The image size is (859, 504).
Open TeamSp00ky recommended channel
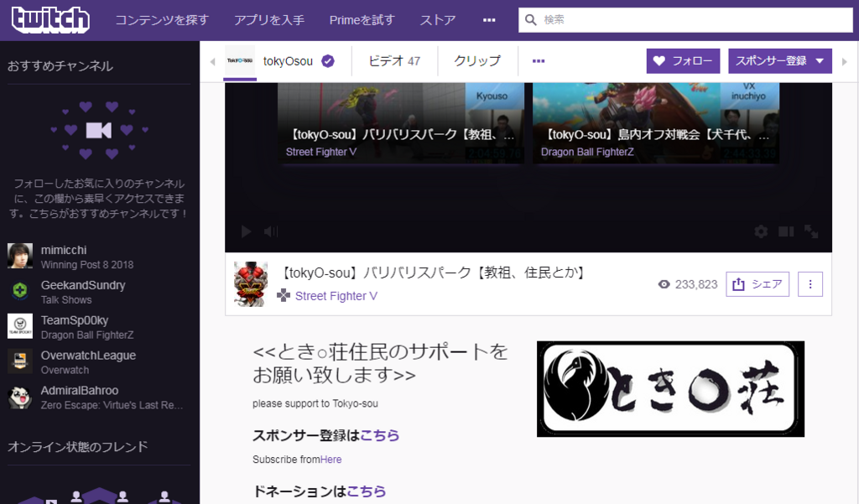[99, 326]
